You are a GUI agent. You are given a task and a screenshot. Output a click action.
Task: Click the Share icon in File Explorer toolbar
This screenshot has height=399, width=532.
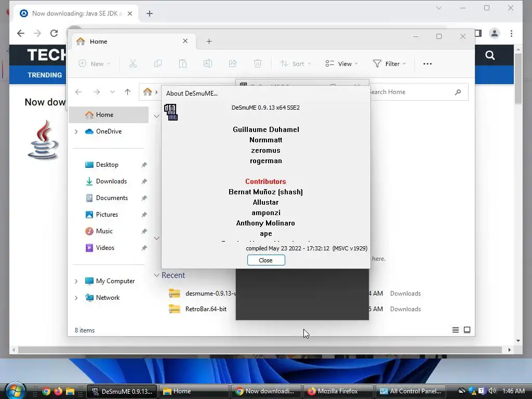(x=233, y=63)
